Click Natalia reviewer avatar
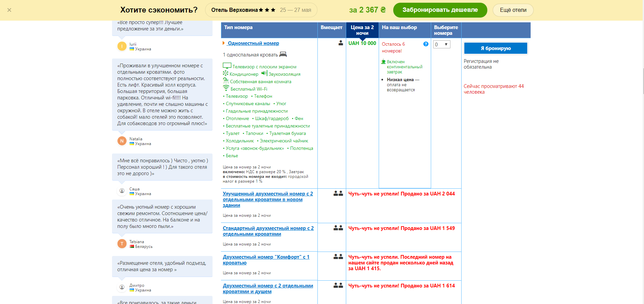The image size is (644, 304). (122, 141)
